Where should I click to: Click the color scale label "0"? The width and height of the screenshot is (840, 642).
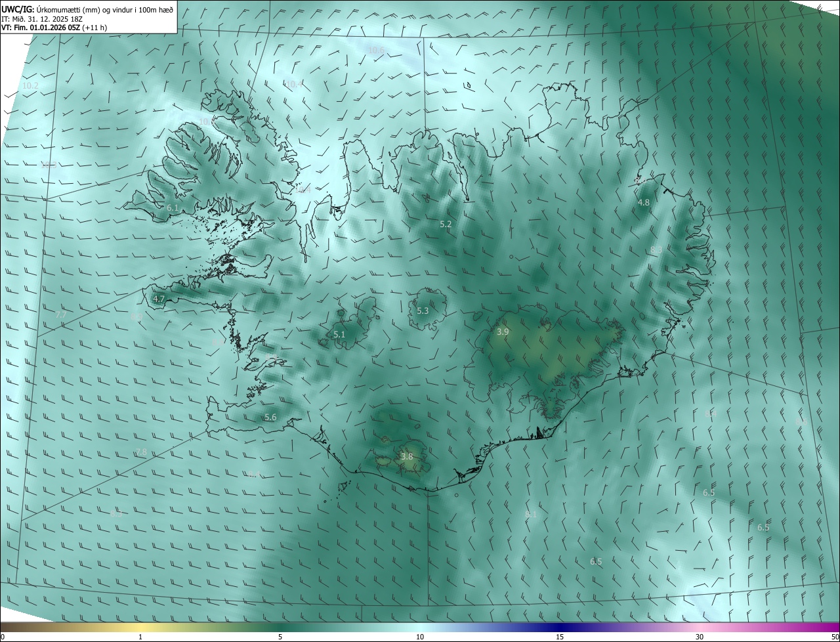[x=3, y=637]
